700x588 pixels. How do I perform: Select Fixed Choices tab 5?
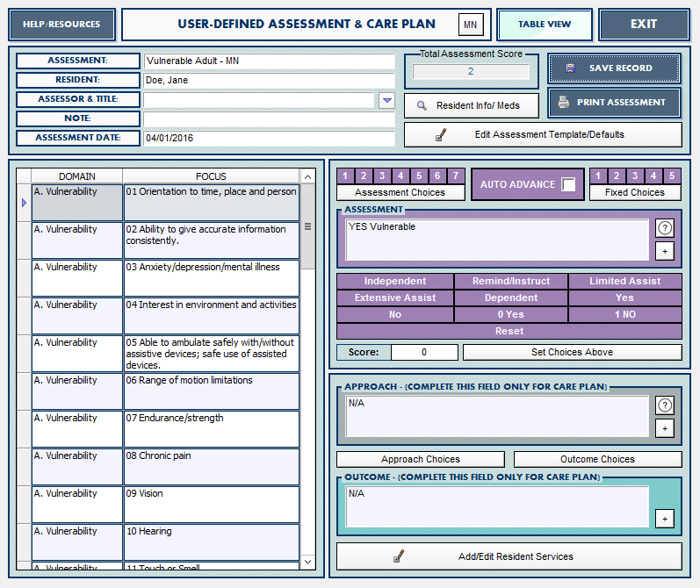click(x=672, y=176)
